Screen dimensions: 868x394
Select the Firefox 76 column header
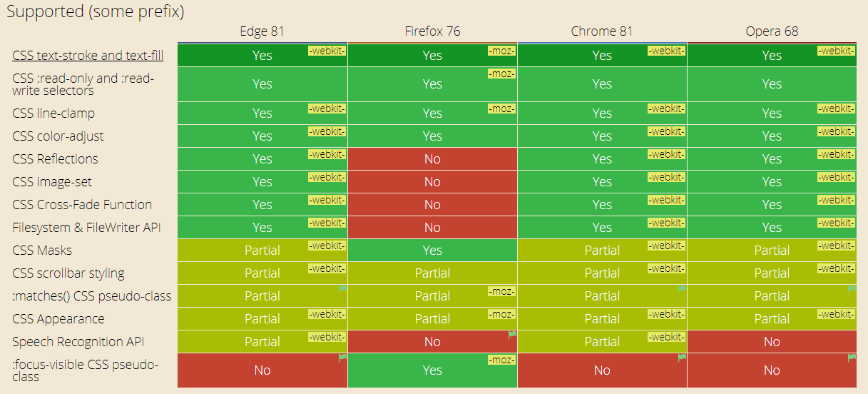[432, 31]
